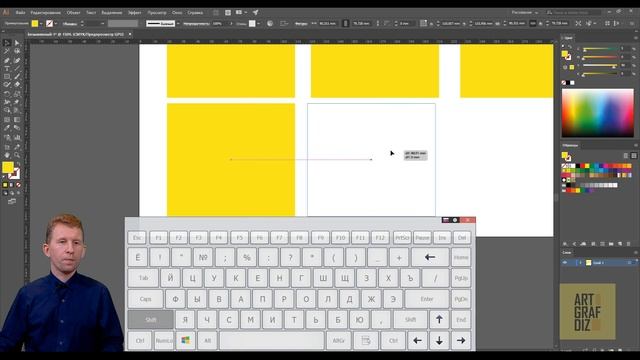Click the Alt key on on-screen keyboard
640x360 pixels.
207,340
